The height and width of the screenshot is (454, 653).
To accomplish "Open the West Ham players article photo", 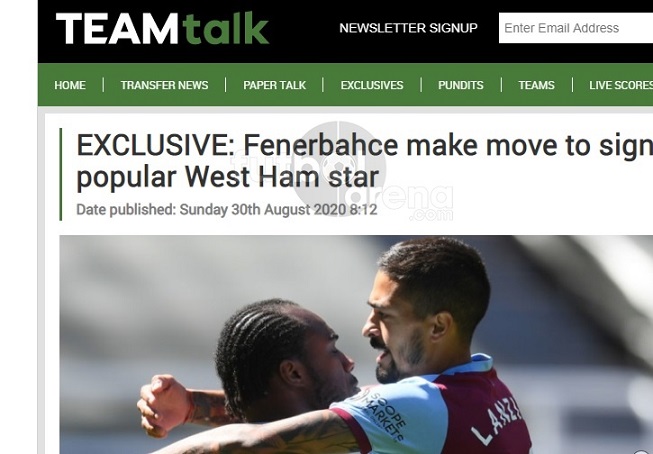I will pos(356,344).
